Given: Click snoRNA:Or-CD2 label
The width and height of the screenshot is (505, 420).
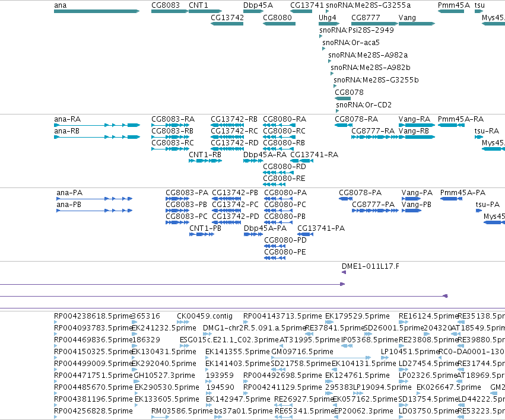Looking at the screenshot, I should 364,105.
